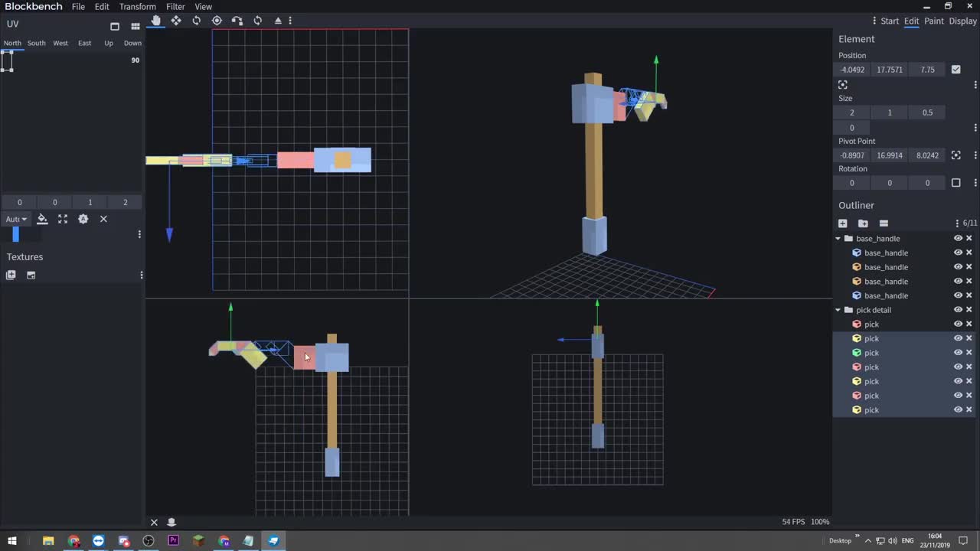Toggle visibility of the bottommost pick cube

(958, 410)
